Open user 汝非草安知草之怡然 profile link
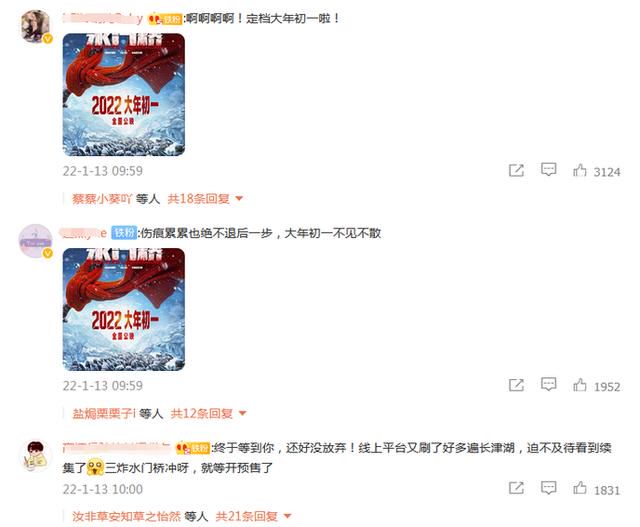Image resolution: width=640 pixels, height=527 pixels. tap(126, 516)
